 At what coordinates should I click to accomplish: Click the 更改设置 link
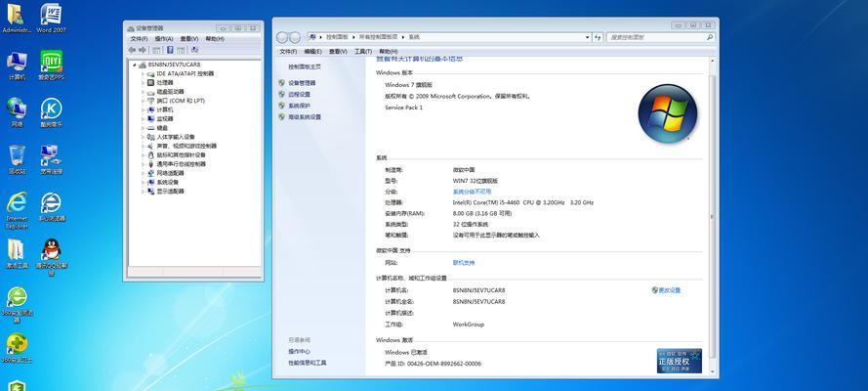pos(669,290)
